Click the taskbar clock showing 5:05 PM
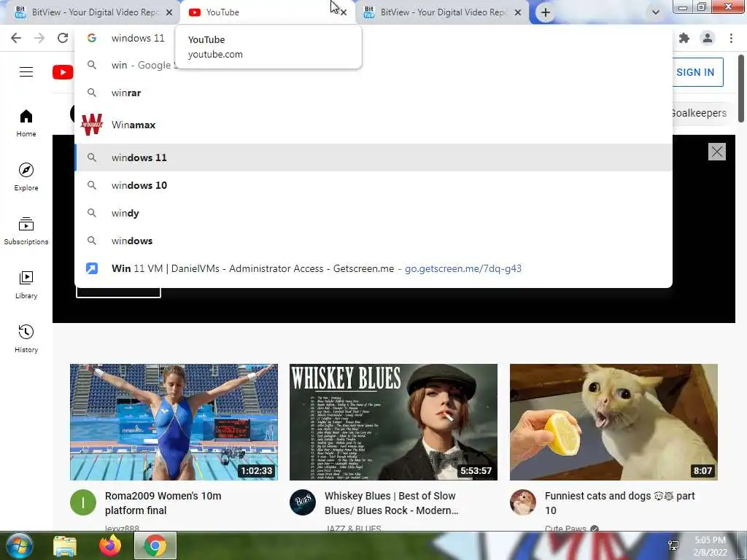The image size is (747, 560). click(710, 546)
